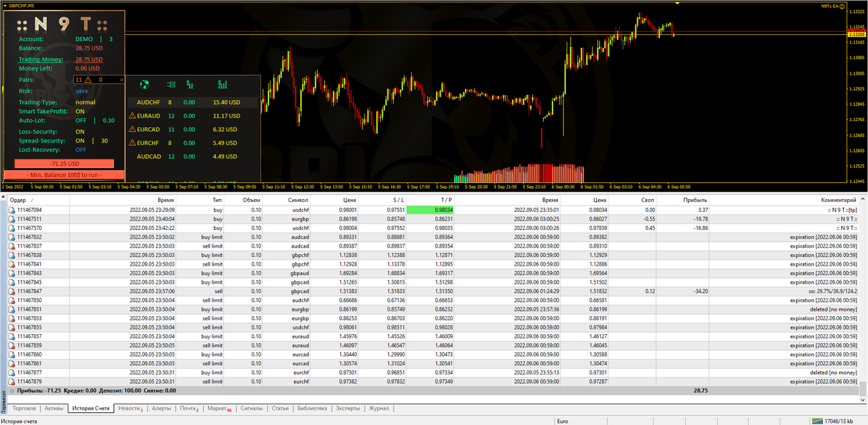Viewport: 868px width, 425px height.
Task: Click the Auto-Lot value 0.10
Action: pyautogui.click(x=108, y=120)
